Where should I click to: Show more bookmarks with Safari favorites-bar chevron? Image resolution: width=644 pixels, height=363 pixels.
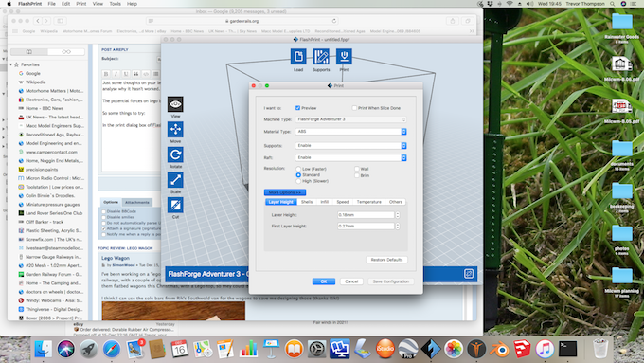[x=472, y=31]
